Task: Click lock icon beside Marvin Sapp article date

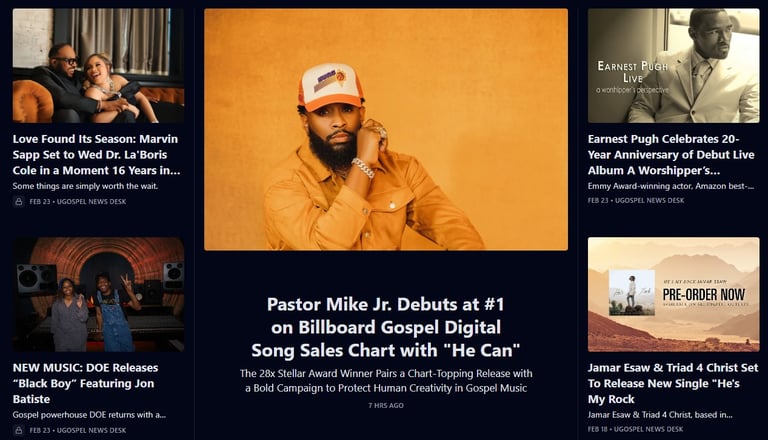Action: coord(19,201)
